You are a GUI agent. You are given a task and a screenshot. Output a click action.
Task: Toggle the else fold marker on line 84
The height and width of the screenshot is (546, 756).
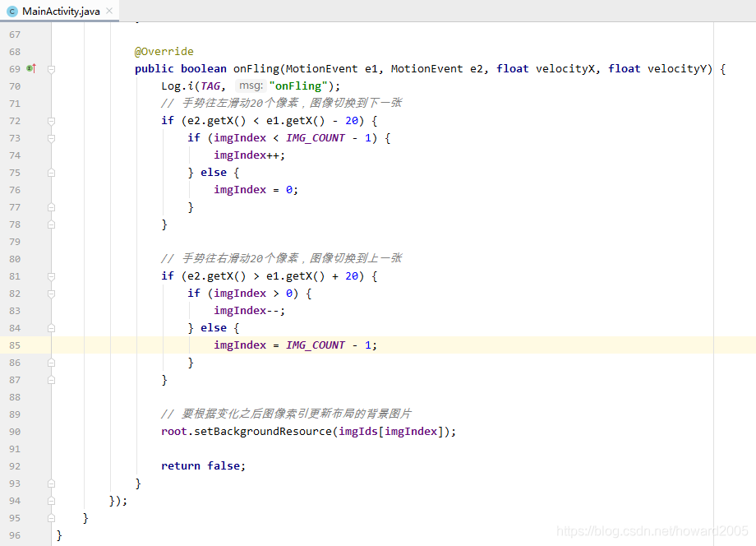[51, 328]
